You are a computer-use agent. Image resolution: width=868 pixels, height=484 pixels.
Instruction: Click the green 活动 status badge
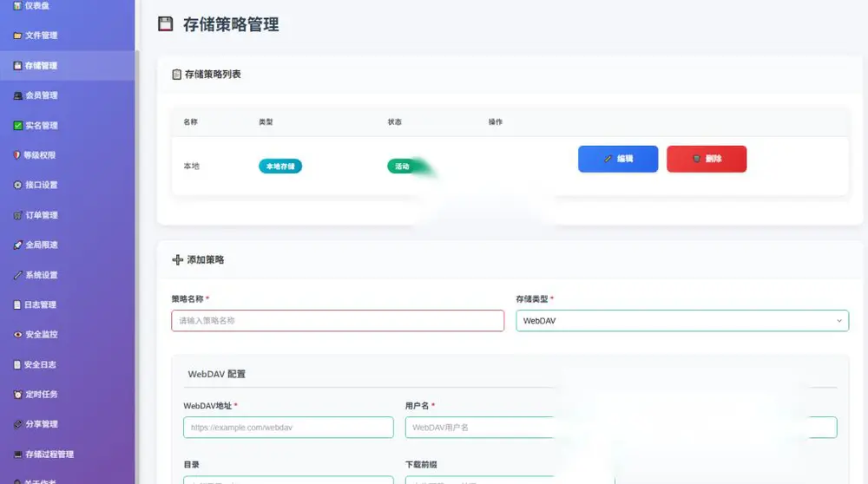[x=403, y=166]
